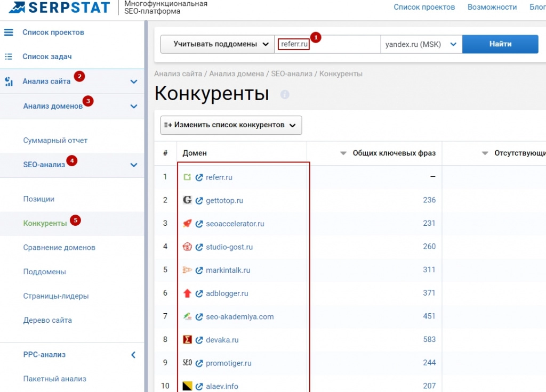Click the promotiger.ru SEO favicon
Image resolution: width=546 pixels, height=392 pixels.
tap(187, 363)
